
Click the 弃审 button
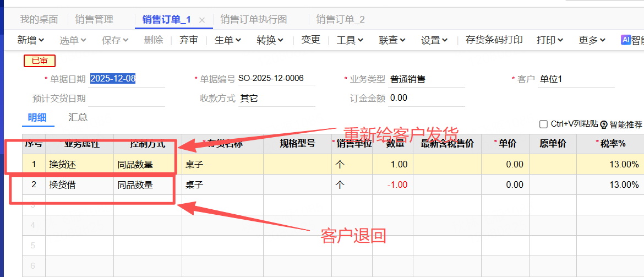(x=189, y=40)
